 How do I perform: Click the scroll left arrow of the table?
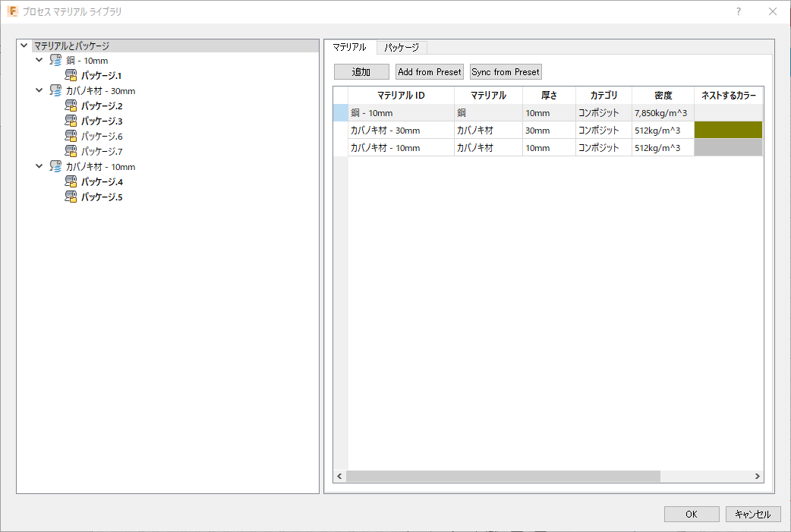[339, 476]
